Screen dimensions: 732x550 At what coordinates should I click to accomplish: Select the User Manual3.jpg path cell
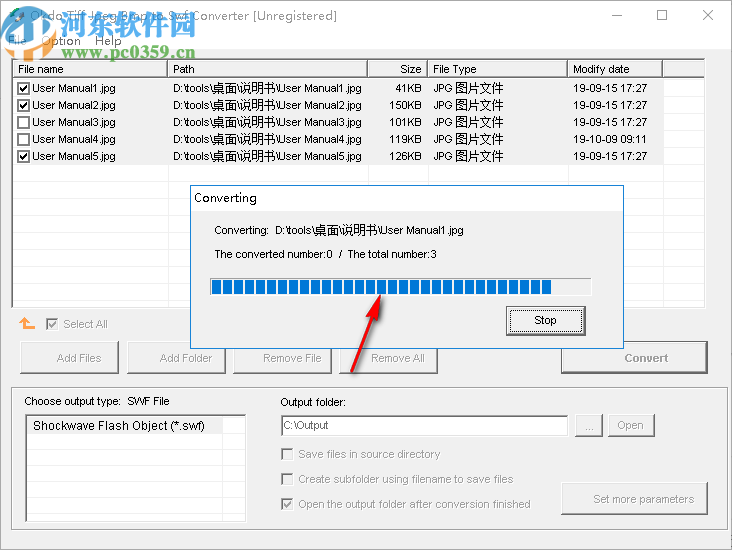(267, 122)
